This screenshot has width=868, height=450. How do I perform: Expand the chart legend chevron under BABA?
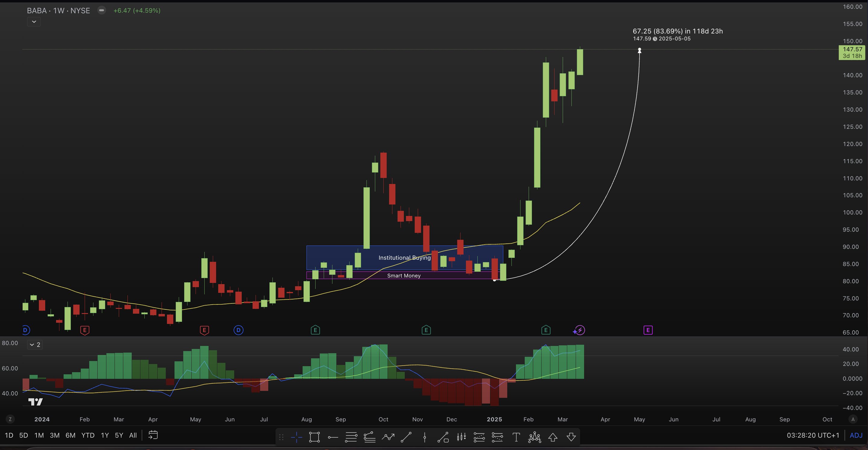[34, 22]
